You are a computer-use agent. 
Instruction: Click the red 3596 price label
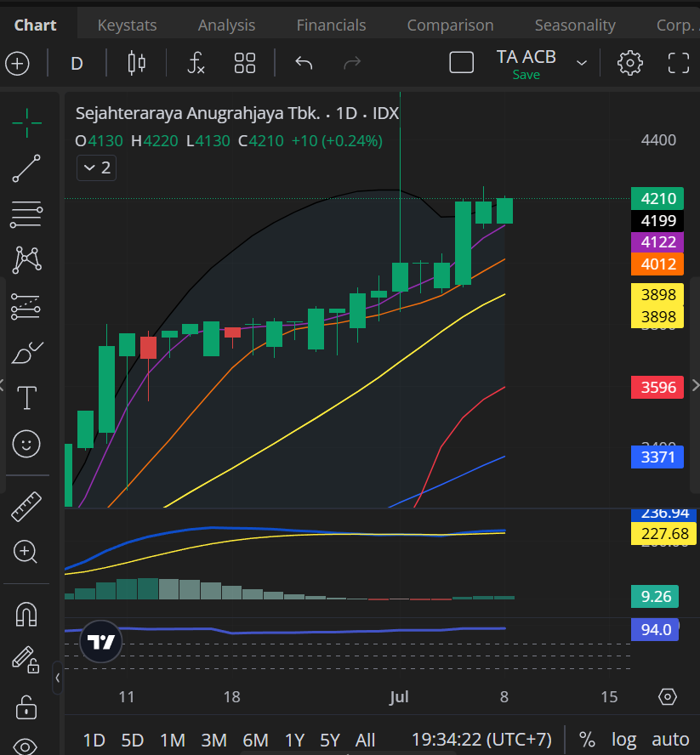tap(657, 387)
